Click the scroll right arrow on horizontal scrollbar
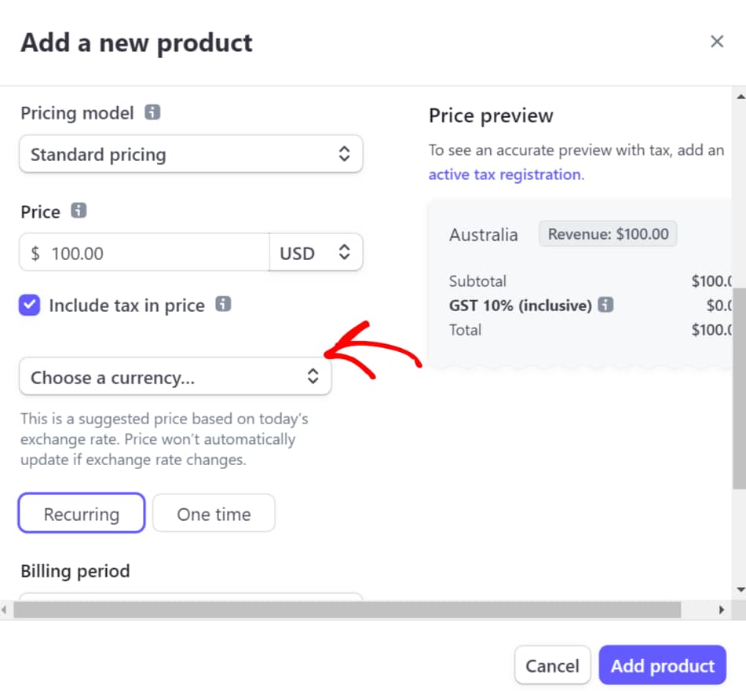This screenshot has width=746, height=700. pyautogui.click(x=722, y=610)
